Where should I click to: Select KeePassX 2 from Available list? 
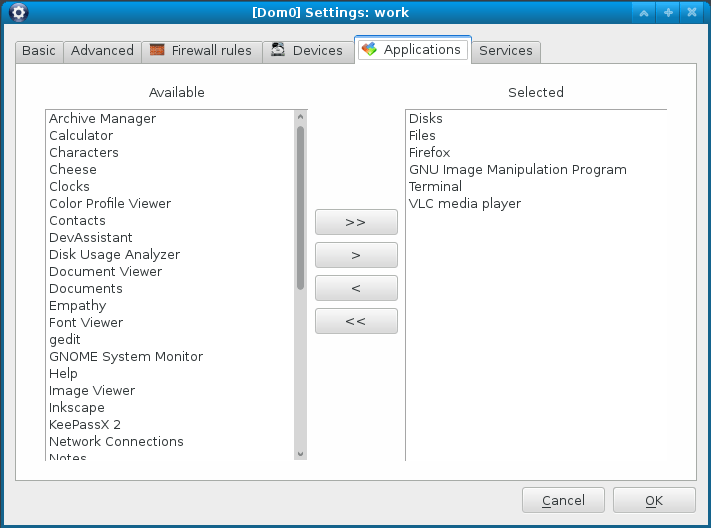click(x=85, y=425)
